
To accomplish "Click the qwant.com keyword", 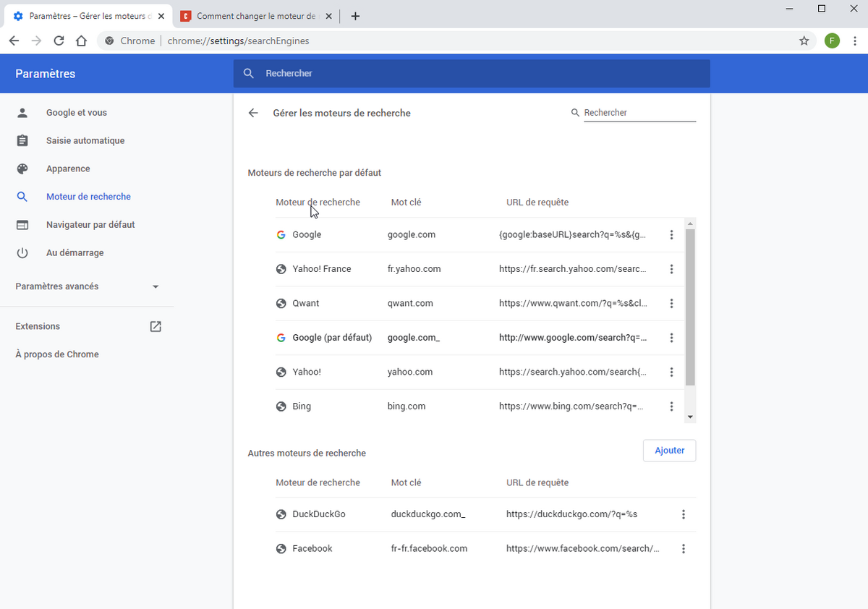I will (410, 304).
